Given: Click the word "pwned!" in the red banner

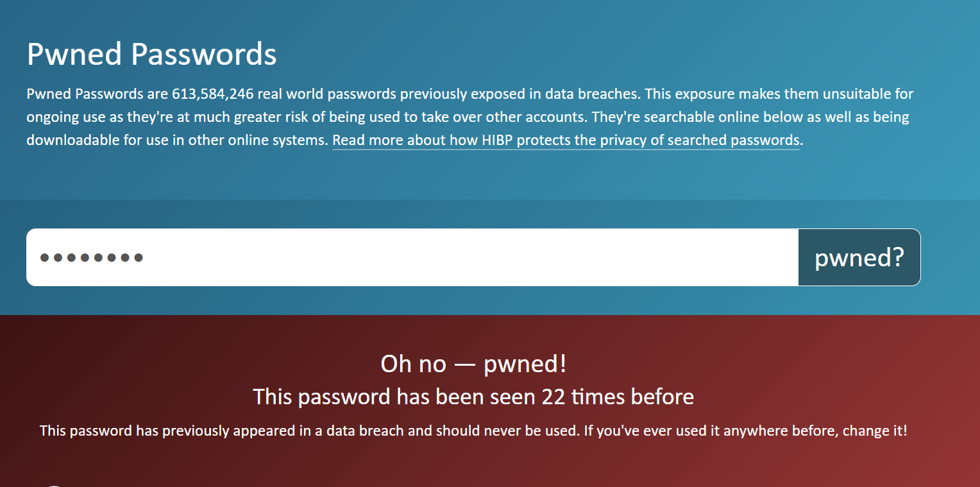Looking at the screenshot, I should 525,364.
